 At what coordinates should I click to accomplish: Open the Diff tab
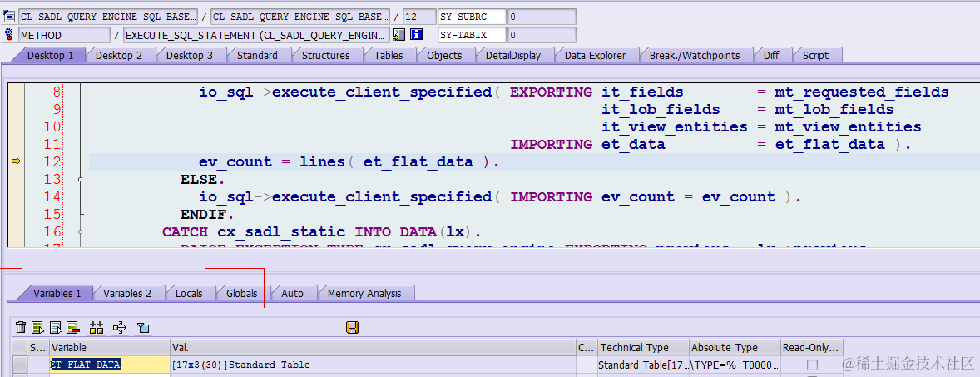click(771, 55)
